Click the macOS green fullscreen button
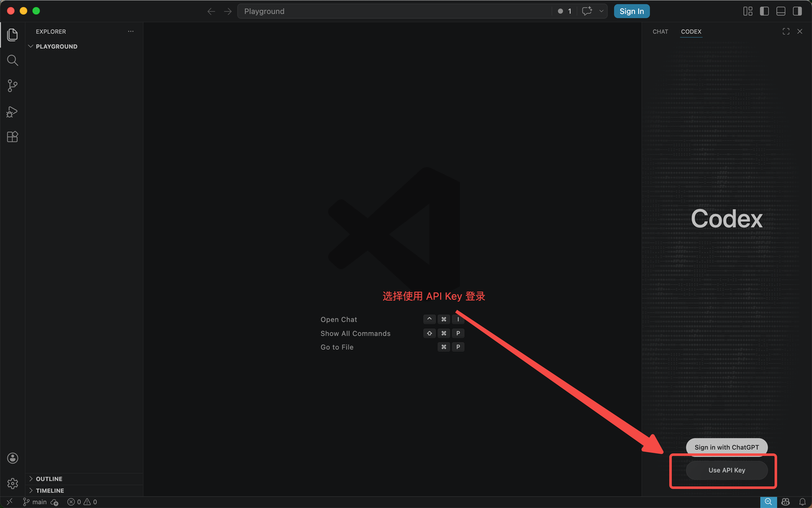812x508 pixels. [x=36, y=11]
